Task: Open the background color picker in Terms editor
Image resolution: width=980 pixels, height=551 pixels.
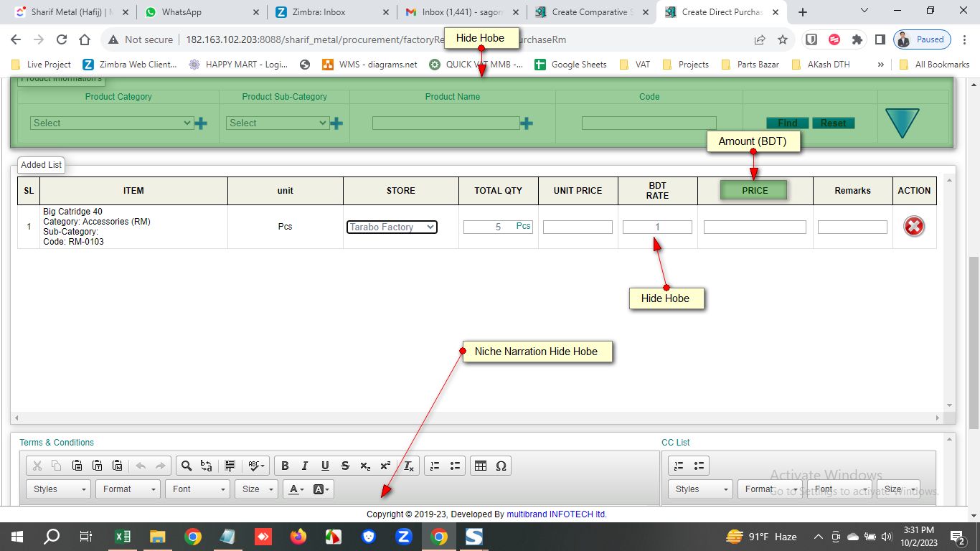Action: 321,489
